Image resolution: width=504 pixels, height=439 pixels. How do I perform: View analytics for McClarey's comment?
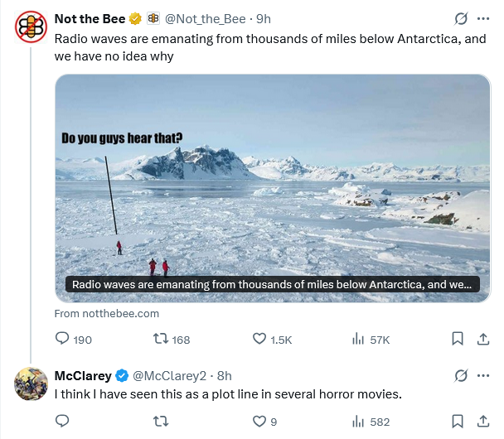pos(359,422)
